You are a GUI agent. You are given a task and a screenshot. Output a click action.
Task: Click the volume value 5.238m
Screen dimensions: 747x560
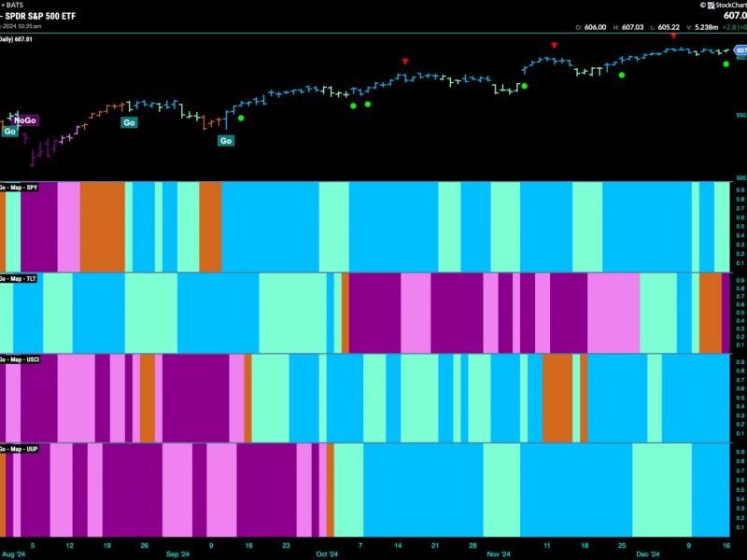click(706, 27)
